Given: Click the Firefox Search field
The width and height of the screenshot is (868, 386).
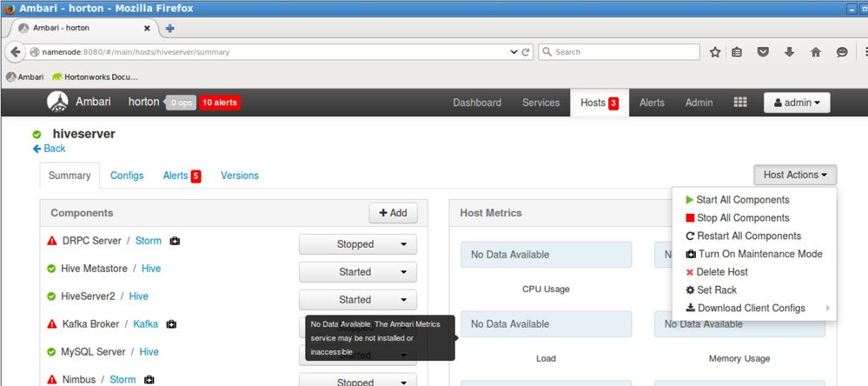Looking at the screenshot, I should [619, 52].
